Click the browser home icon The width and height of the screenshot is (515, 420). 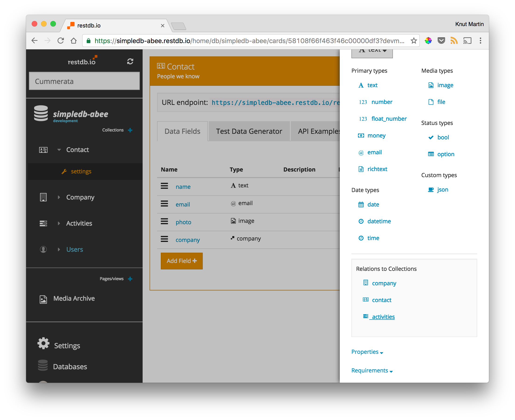click(x=74, y=41)
